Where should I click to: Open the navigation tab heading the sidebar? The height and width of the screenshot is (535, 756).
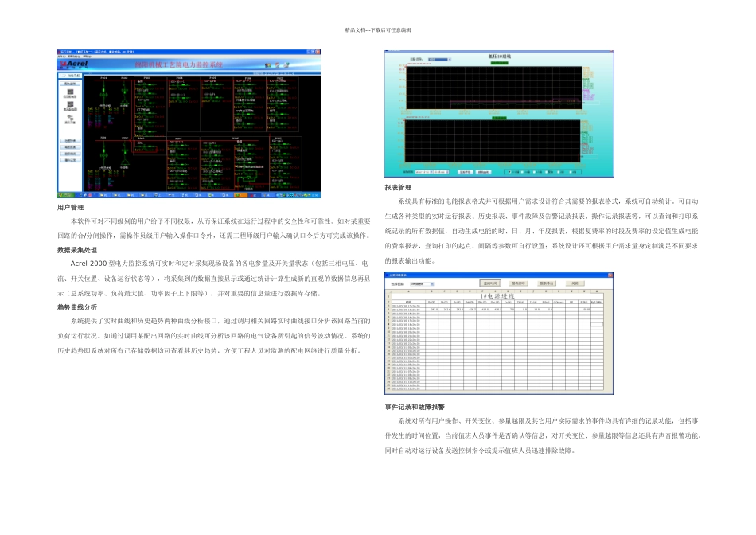(x=70, y=76)
